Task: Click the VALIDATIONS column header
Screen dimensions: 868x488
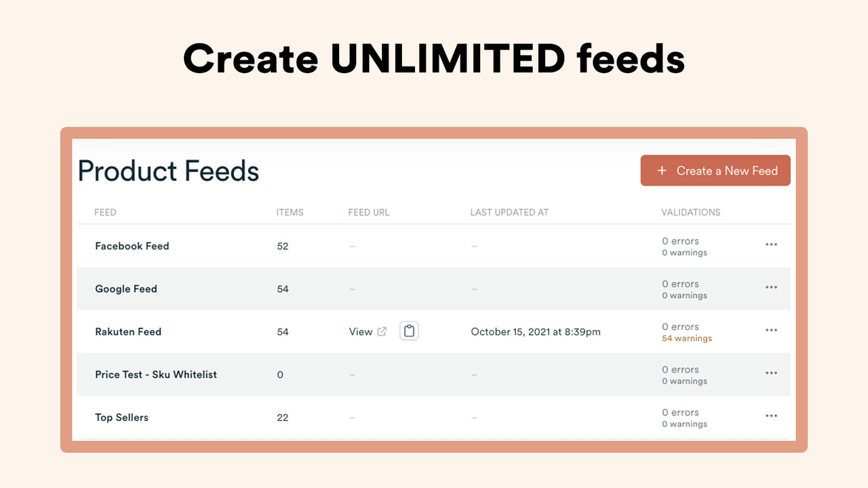Action: click(690, 212)
